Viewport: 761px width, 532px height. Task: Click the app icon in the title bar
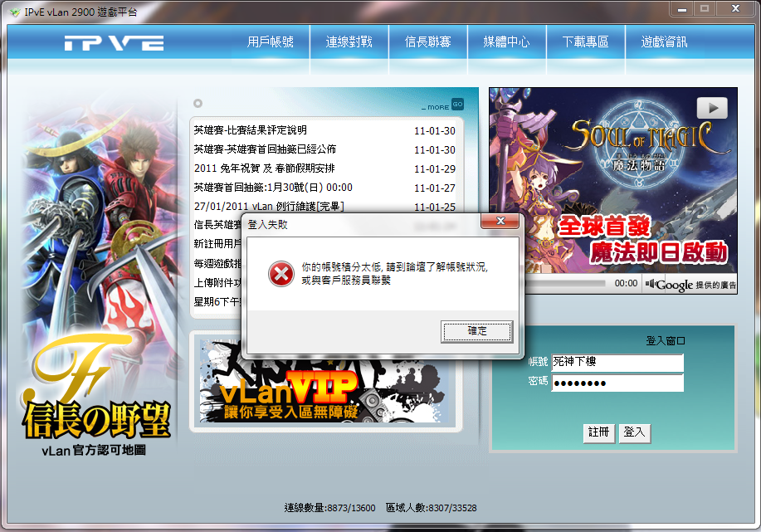(x=15, y=12)
